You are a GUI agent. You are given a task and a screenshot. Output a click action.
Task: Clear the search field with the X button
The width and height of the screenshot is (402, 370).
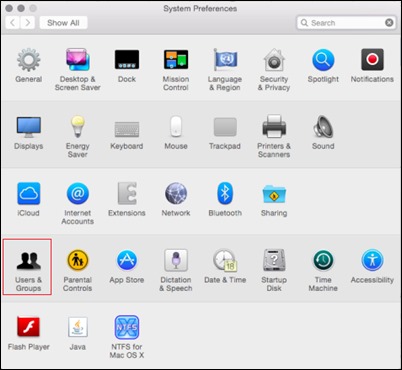(x=389, y=23)
